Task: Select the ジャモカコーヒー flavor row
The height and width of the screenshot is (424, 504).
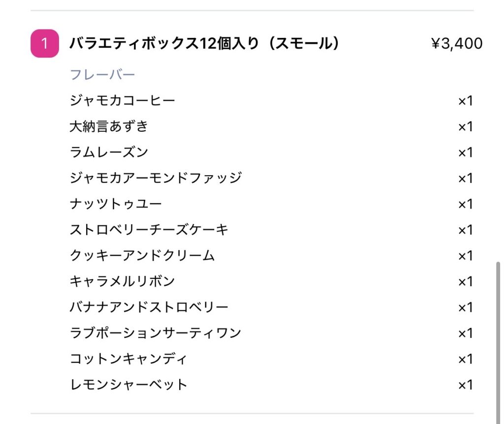Action: pos(272,100)
